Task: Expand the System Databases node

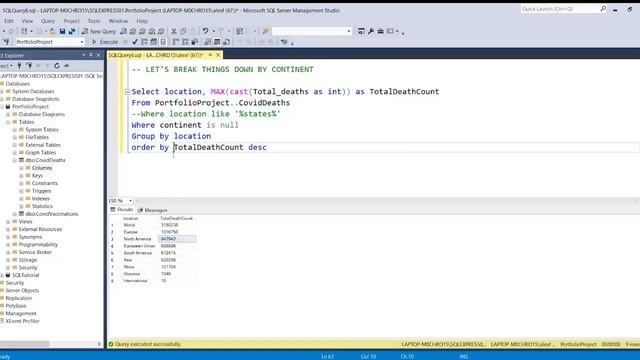Action: click(x=2, y=91)
